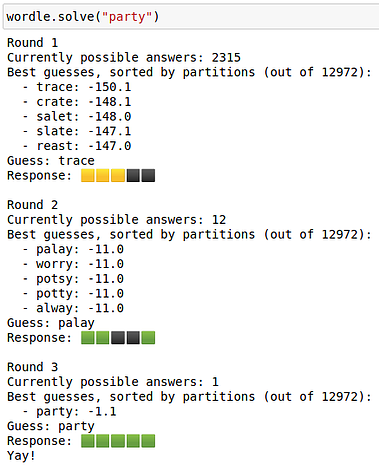Click the "party: -1.1" guess entry
Viewport: 379px width, 471px height.
[x=76, y=412]
